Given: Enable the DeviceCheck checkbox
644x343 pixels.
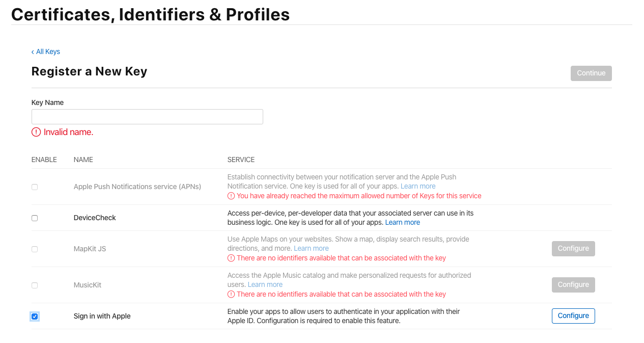Looking at the screenshot, I should [x=35, y=218].
